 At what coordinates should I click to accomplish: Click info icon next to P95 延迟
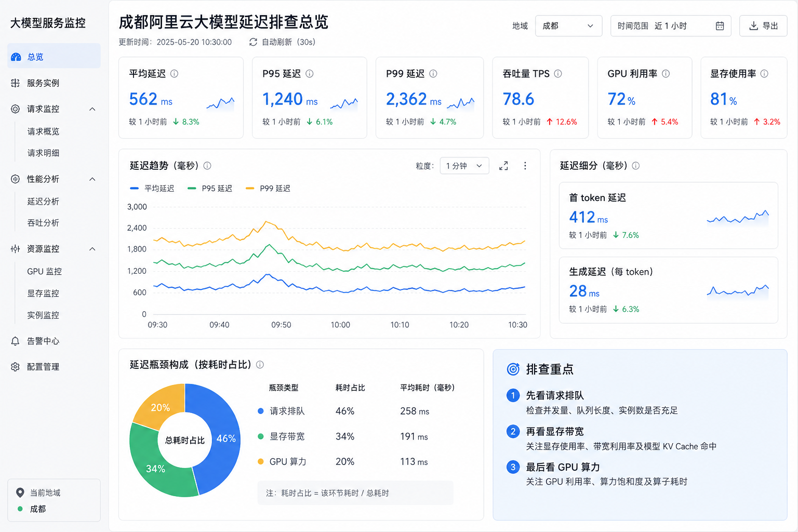[310, 74]
